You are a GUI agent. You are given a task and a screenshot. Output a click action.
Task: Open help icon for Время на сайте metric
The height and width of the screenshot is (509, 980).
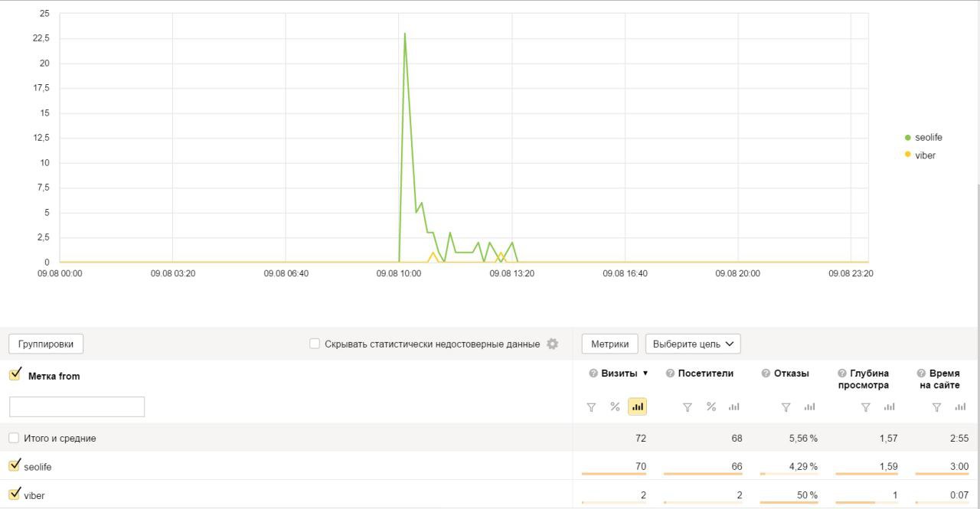pyautogui.click(x=921, y=374)
